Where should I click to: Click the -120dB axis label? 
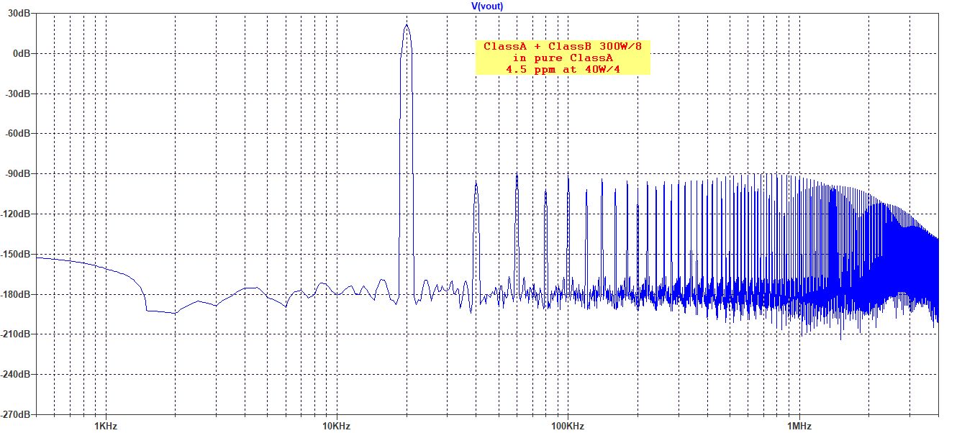coord(16,214)
